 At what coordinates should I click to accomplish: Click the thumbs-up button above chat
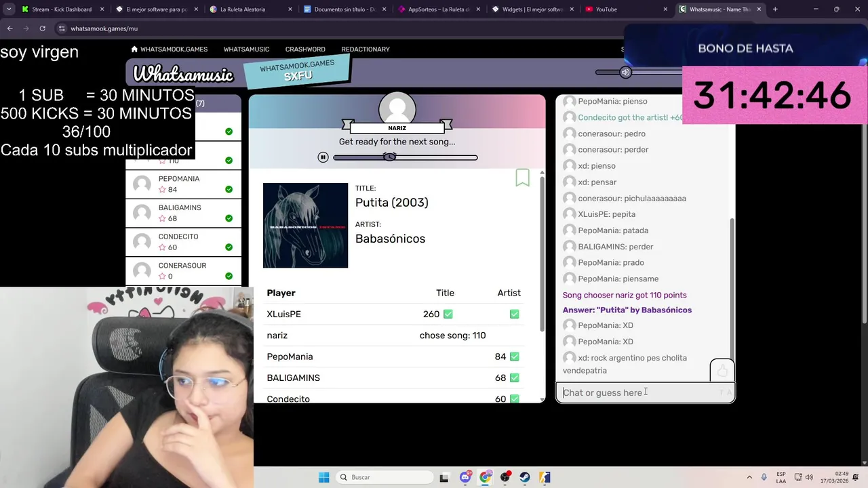click(722, 371)
